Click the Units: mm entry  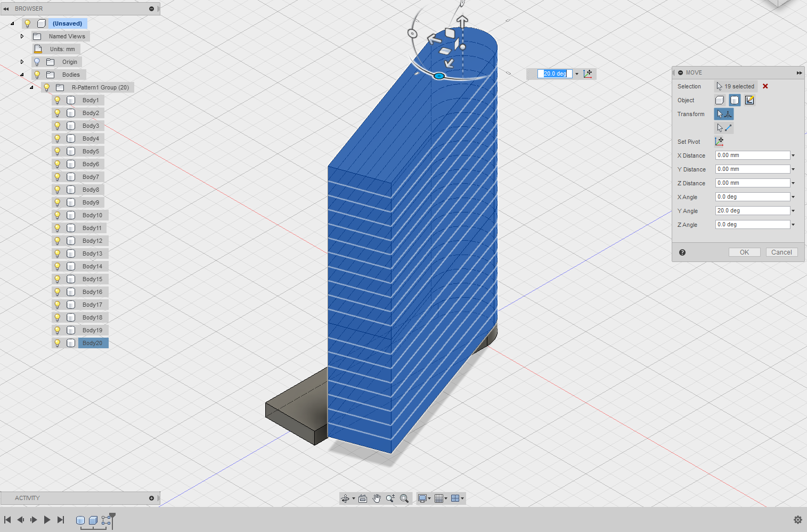coord(62,49)
